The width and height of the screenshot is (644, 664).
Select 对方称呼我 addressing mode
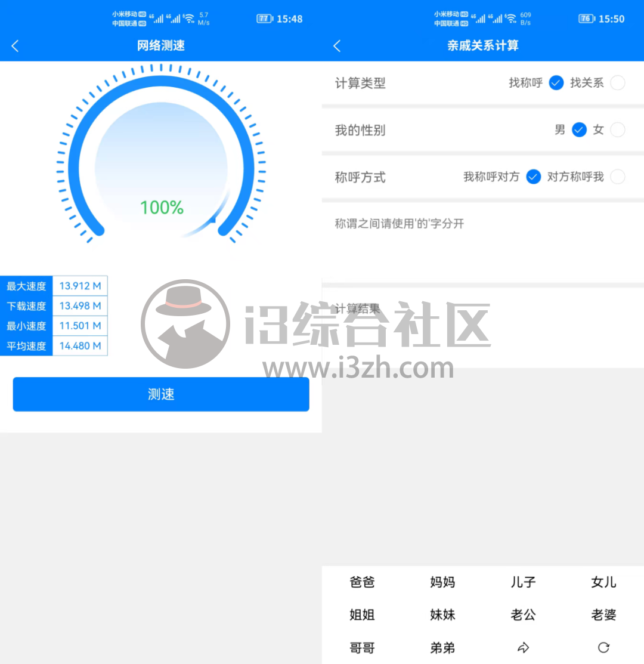(x=617, y=177)
